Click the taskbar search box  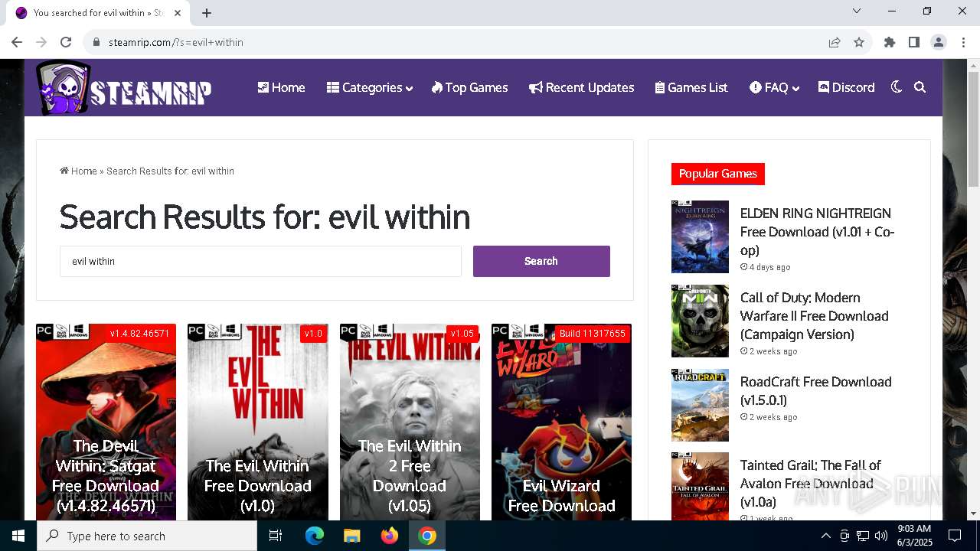147,536
